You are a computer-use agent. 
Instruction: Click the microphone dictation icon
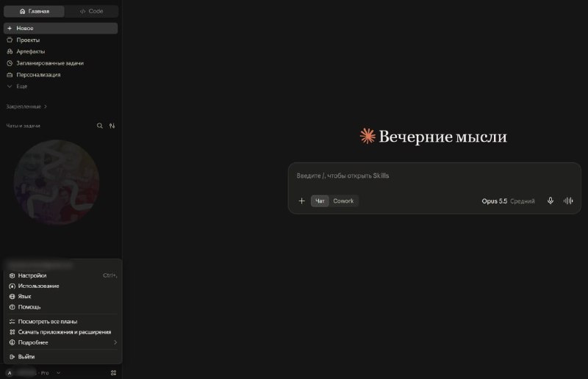[x=550, y=201]
